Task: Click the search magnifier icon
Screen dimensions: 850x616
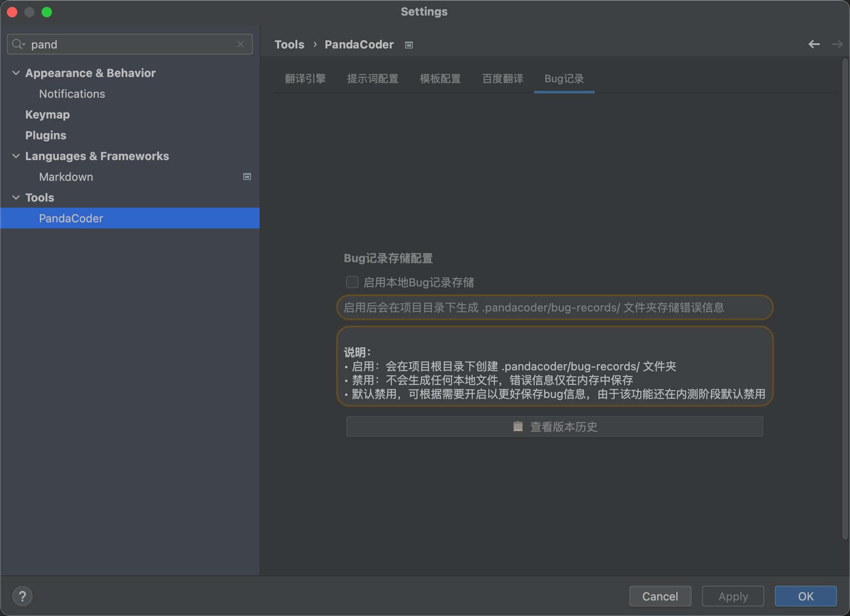Action: (x=18, y=44)
